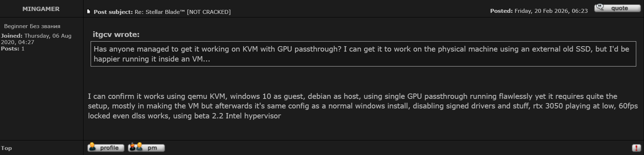Click the reply text about qemu KVM

[363, 106]
